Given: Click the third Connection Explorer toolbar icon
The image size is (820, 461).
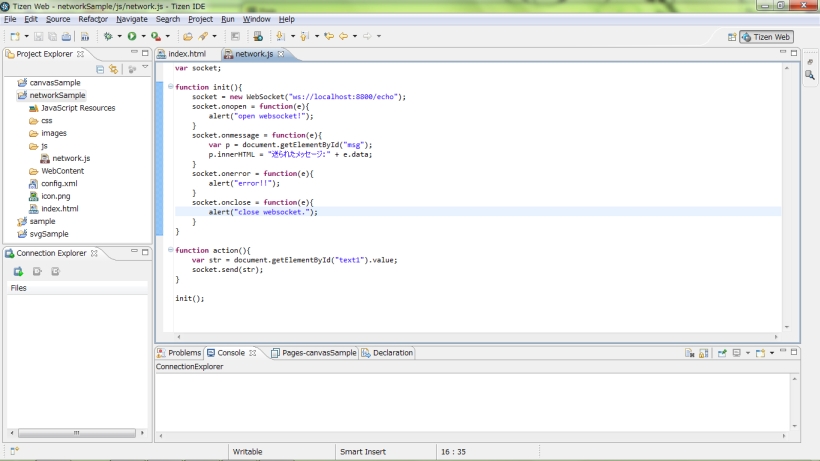Looking at the screenshot, I should pos(55,271).
